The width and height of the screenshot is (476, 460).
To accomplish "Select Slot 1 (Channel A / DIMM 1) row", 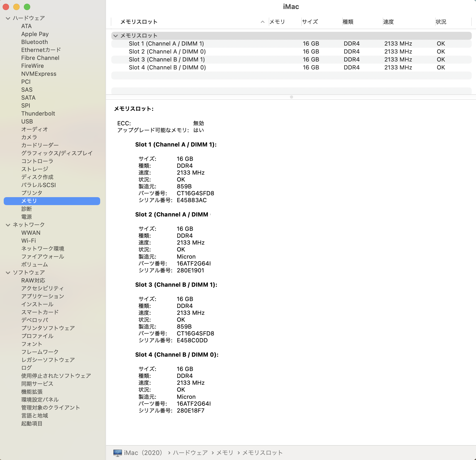I will tap(292, 44).
